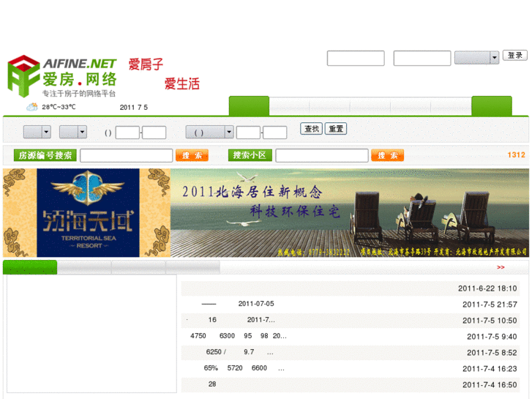Open the first filter dropdown in search bar
The image size is (532, 399).
click(x=37, y=132)
